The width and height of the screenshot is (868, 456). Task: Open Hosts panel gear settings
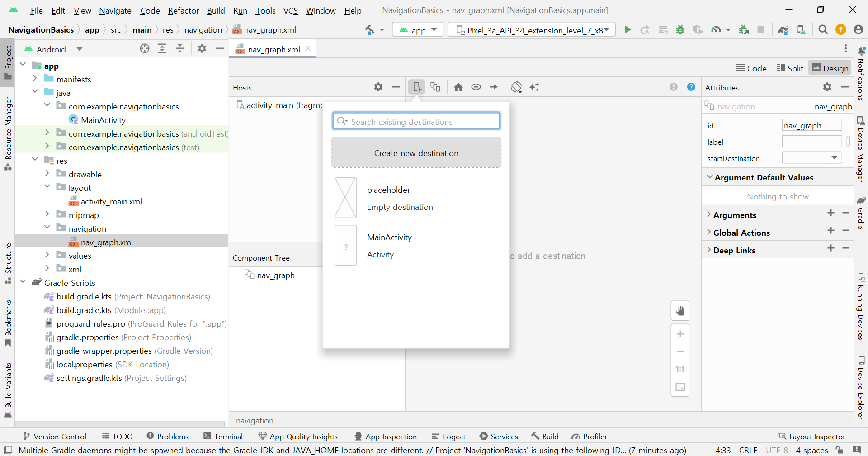[378, 87]
